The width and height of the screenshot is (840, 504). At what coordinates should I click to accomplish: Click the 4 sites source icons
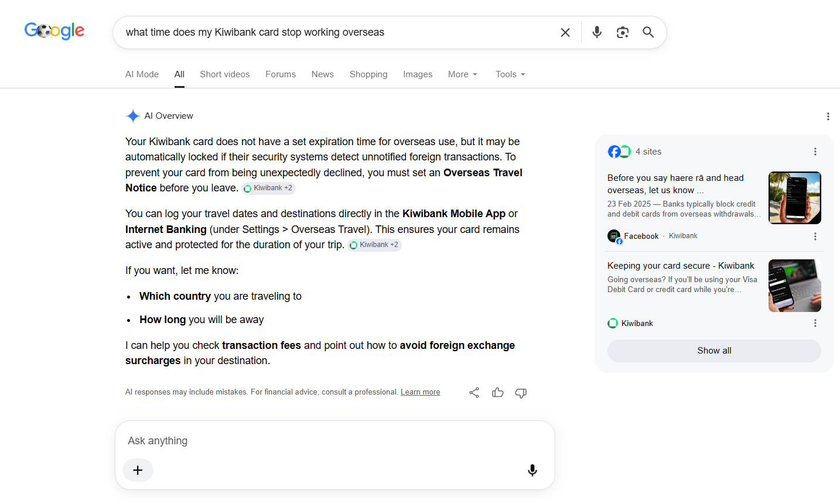619,152
